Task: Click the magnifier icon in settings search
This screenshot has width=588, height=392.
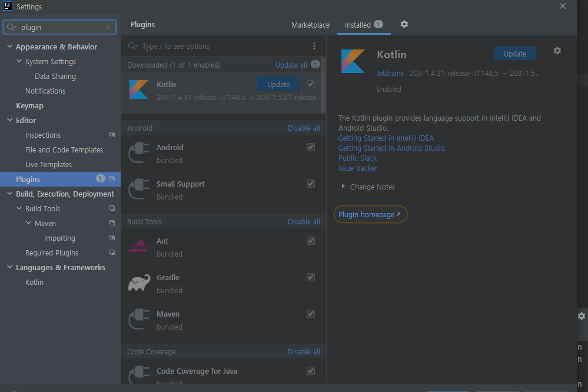Action: click(11, 27)
